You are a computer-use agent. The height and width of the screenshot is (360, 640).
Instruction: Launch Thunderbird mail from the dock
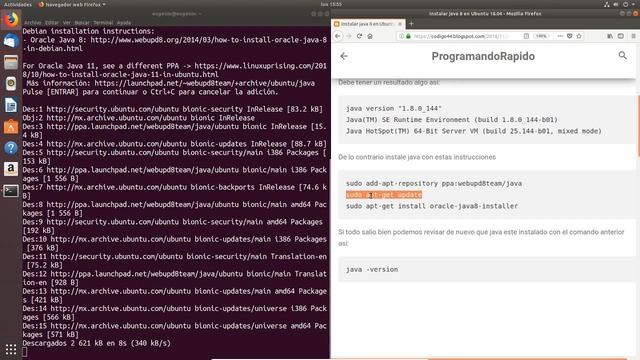tap(11, 41)
